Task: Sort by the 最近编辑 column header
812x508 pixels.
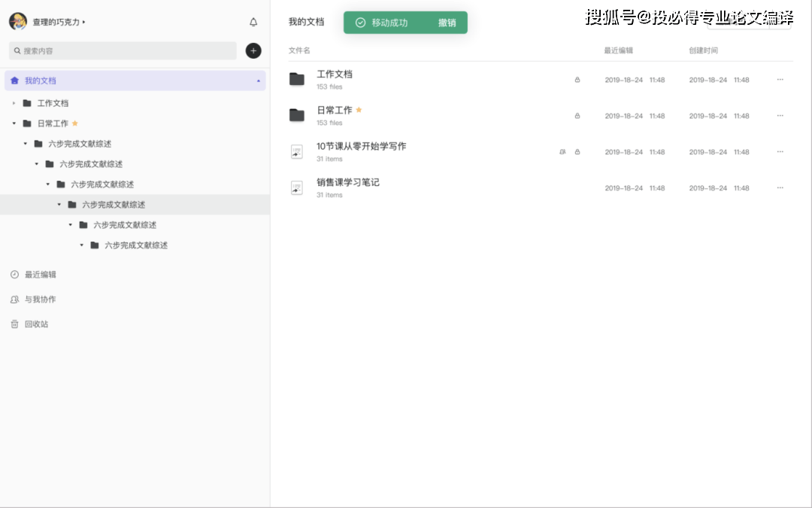Action: [618, 50]
